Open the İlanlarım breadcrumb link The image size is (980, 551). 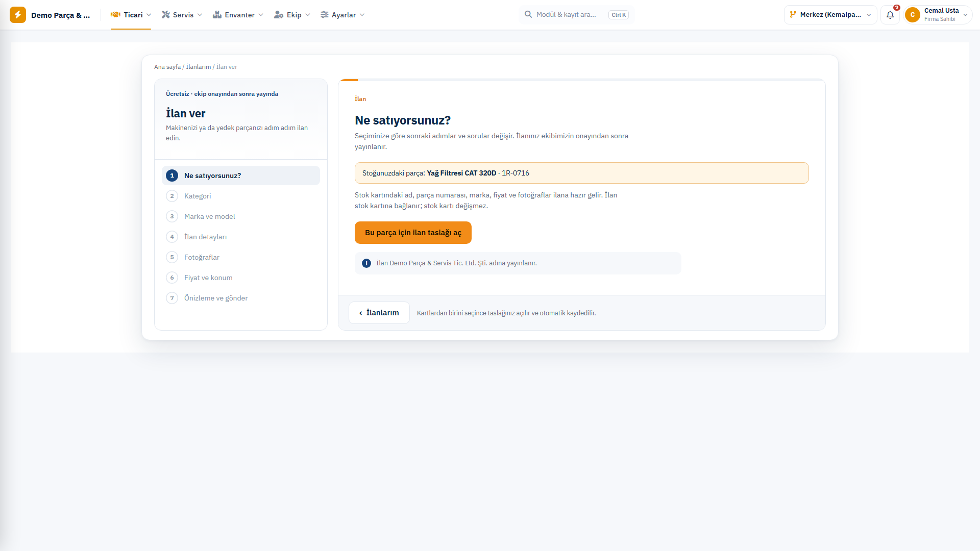199,67
